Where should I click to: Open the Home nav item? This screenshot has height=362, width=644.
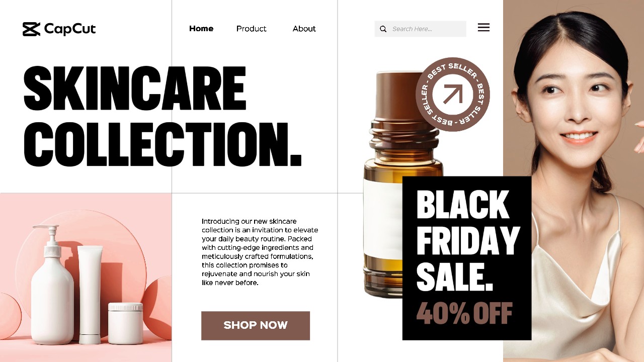[x=201, y=29]
